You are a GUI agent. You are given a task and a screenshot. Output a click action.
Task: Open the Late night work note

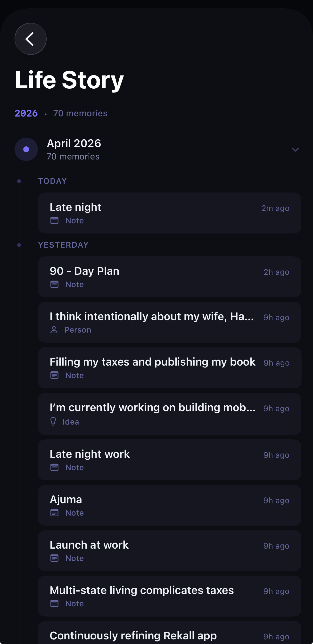[169, 460]
